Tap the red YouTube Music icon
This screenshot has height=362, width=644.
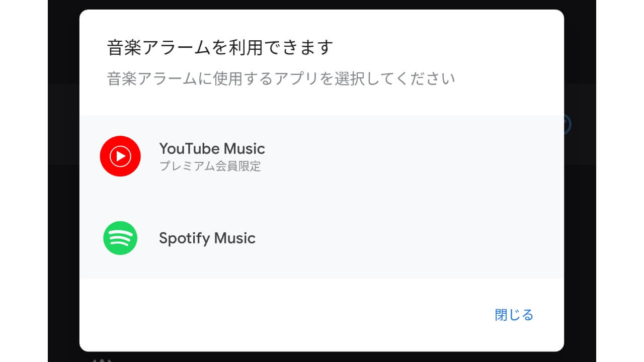120,156
